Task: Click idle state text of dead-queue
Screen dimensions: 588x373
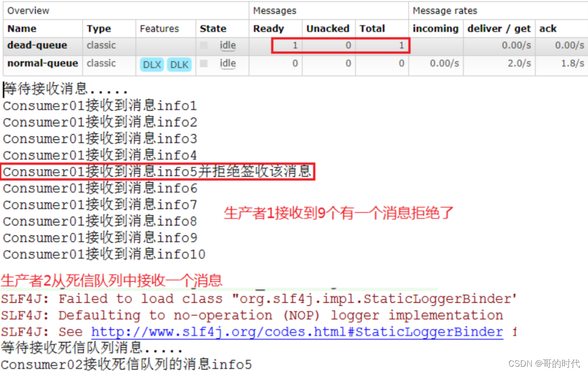Action: (x=228, y=46)
